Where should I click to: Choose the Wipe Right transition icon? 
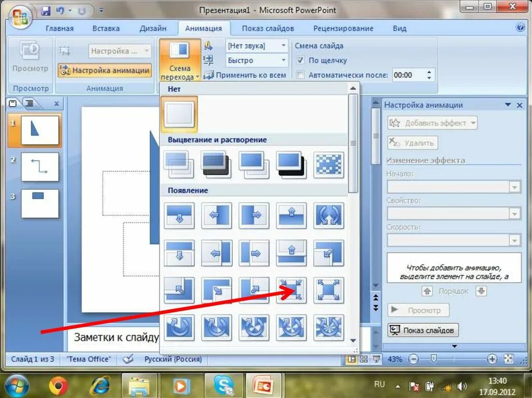point(254,215)
